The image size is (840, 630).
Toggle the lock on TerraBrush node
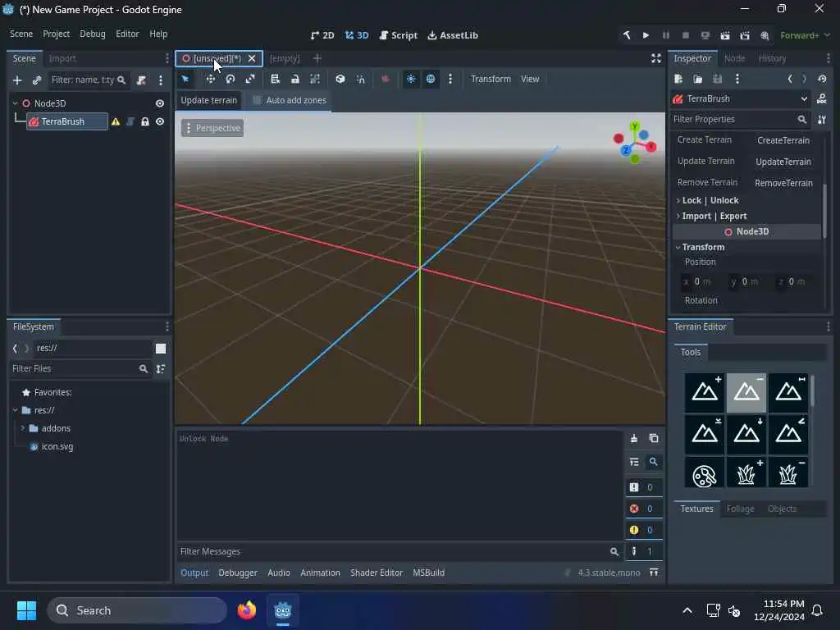click(144, 121)
